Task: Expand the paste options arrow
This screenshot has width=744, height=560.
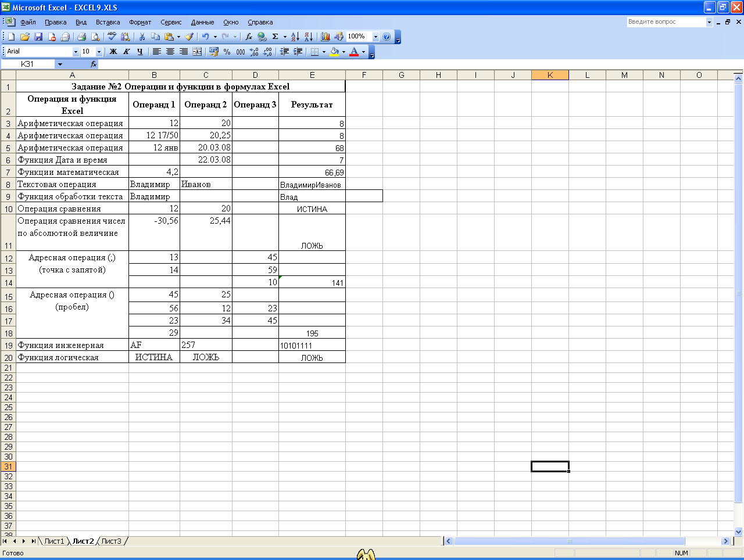Action: click(178, 37)
